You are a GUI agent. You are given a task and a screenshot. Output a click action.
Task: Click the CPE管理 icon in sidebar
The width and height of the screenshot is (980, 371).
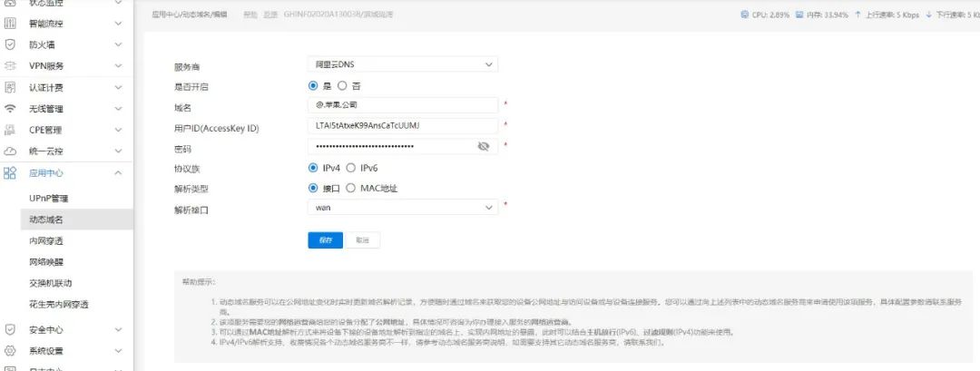coord(10,130)
